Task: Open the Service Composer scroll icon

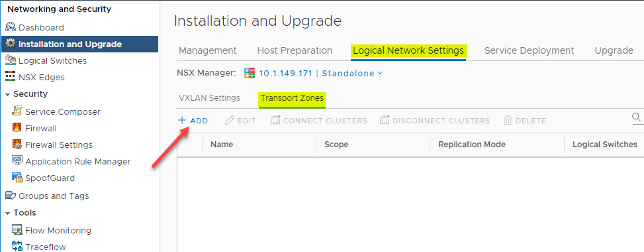Action: click(17, 111)
